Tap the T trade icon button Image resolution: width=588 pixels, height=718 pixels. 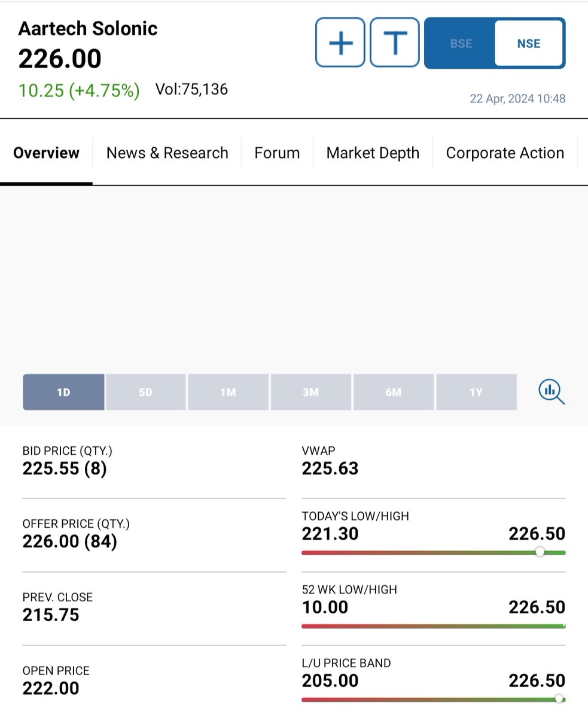(x=395, y=42)
